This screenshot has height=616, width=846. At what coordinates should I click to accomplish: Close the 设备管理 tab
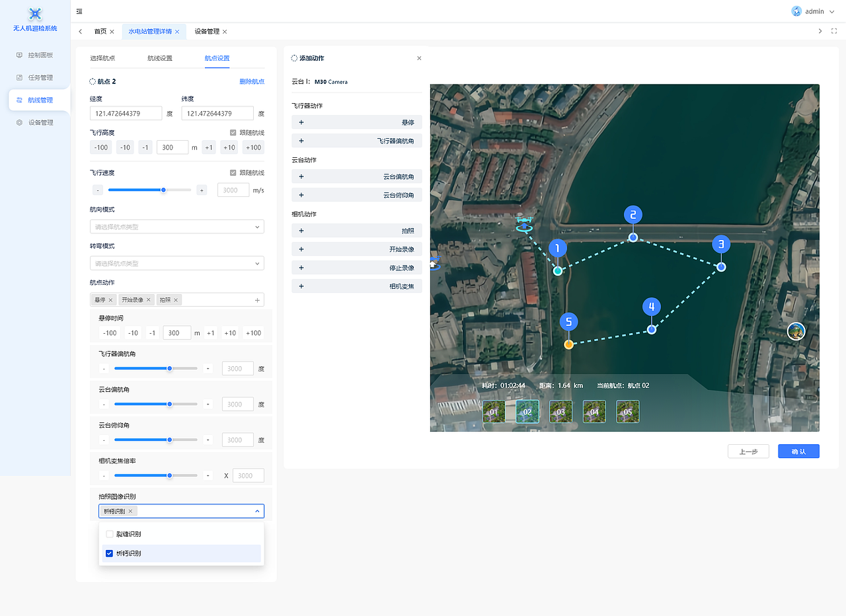225,32
